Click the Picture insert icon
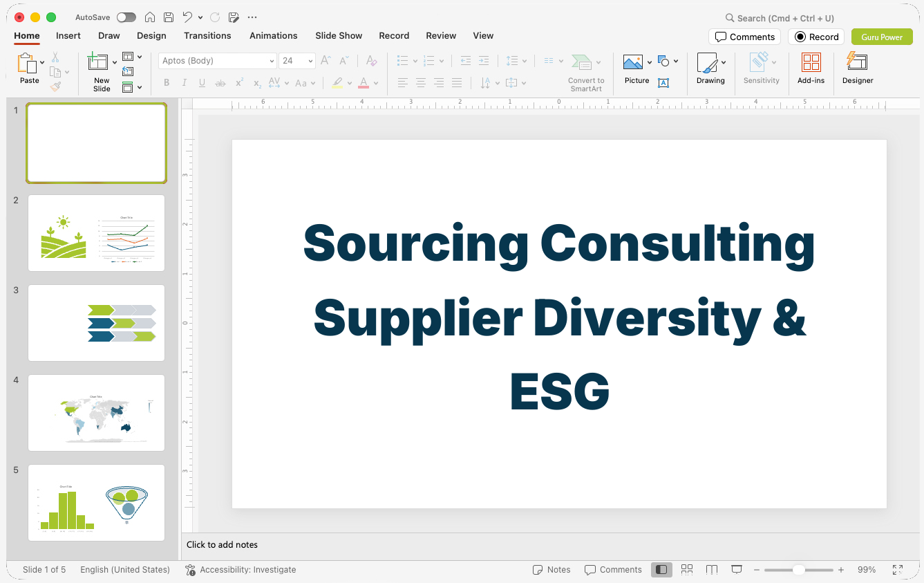924x583 pixels. [633, 63]
